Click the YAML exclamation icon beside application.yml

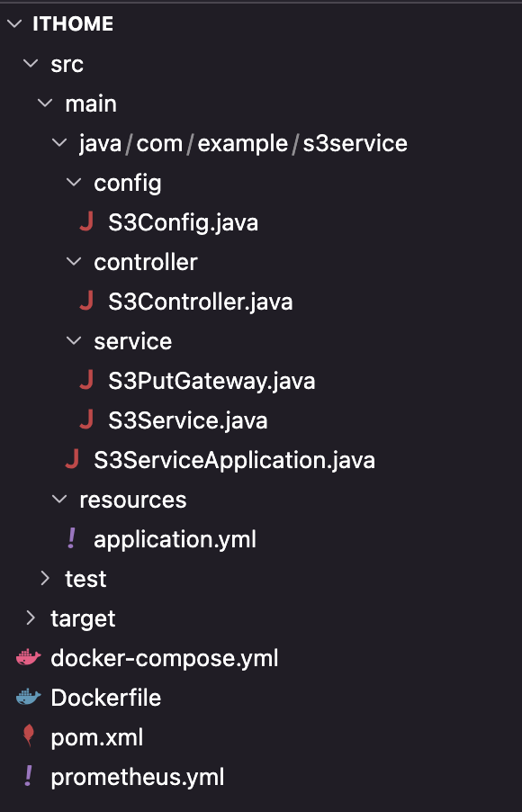[71, 538]
